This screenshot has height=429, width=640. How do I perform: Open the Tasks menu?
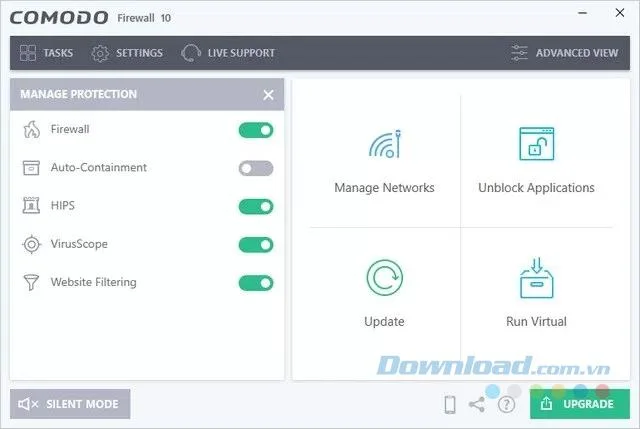(x=46, y=53)
